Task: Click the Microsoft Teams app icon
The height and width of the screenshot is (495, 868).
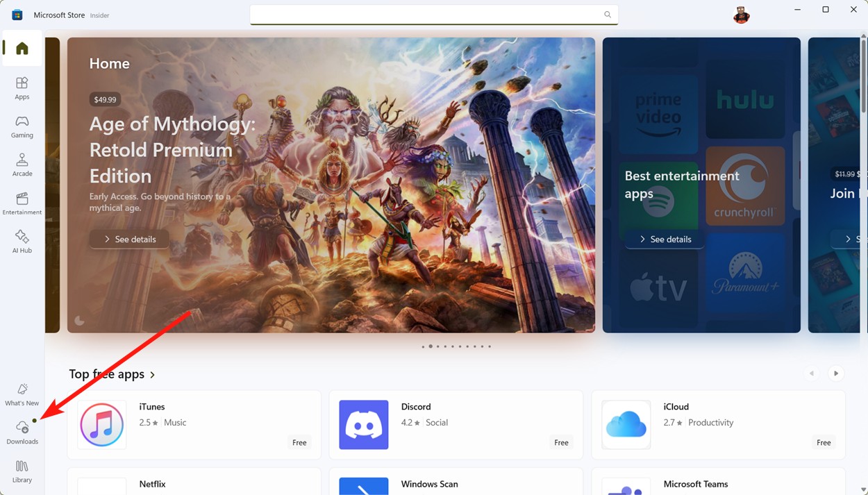Action: pos(626,486)
